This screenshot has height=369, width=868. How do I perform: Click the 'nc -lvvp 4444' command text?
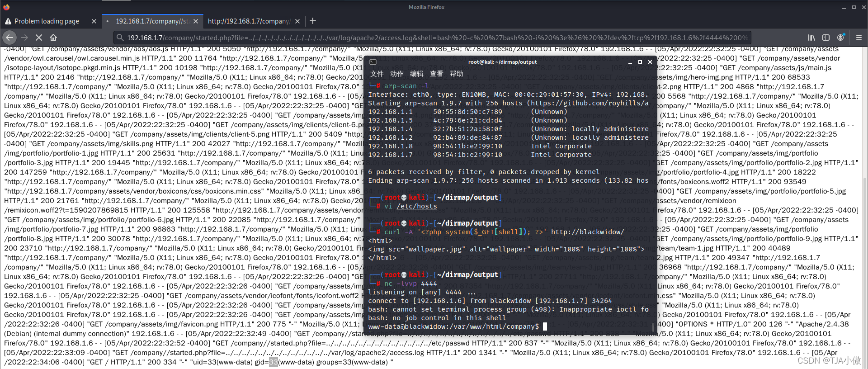[x=410, y=284]
